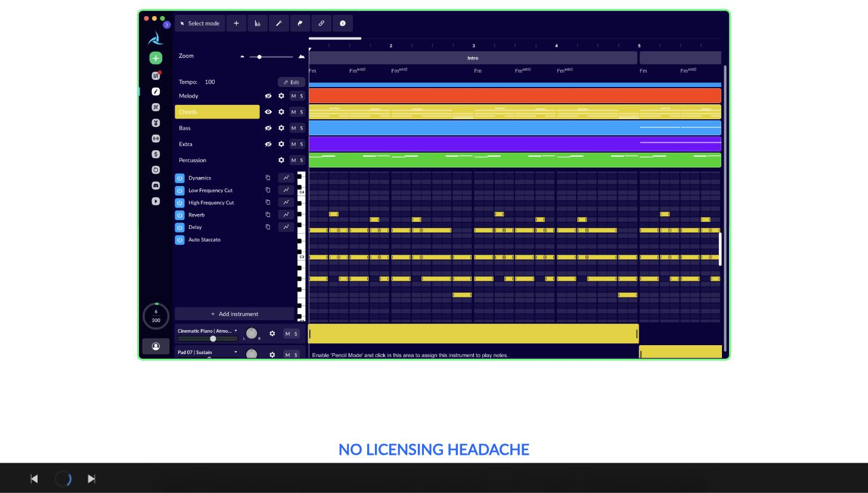Toggle the Delay power button
Viewport: 868px width, 493px height.
point(179,227)
